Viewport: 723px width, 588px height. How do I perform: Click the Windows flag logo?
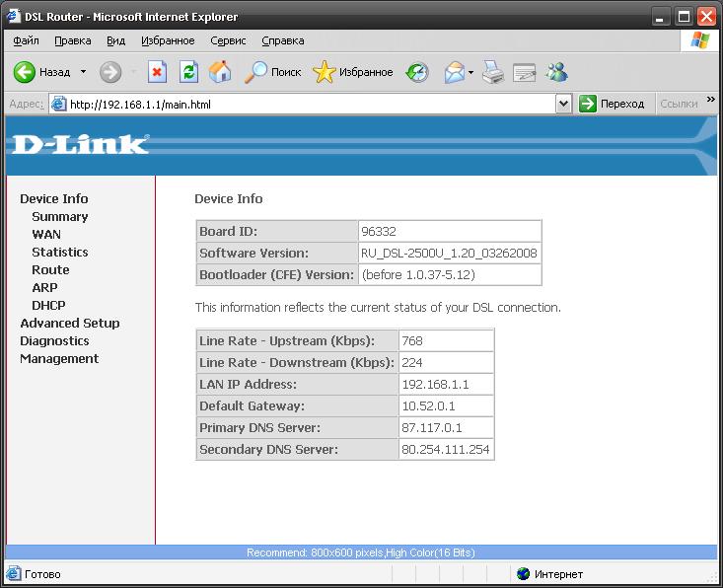700,40
